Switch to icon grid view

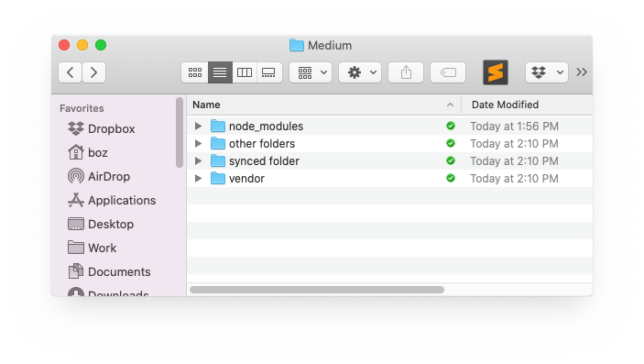coord(195,72)
